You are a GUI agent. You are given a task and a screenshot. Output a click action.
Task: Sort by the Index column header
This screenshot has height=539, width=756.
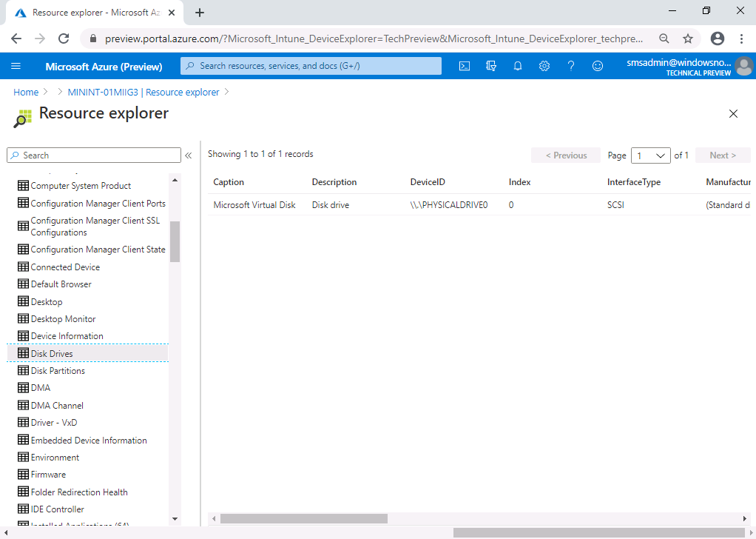[x=520, y=182]
